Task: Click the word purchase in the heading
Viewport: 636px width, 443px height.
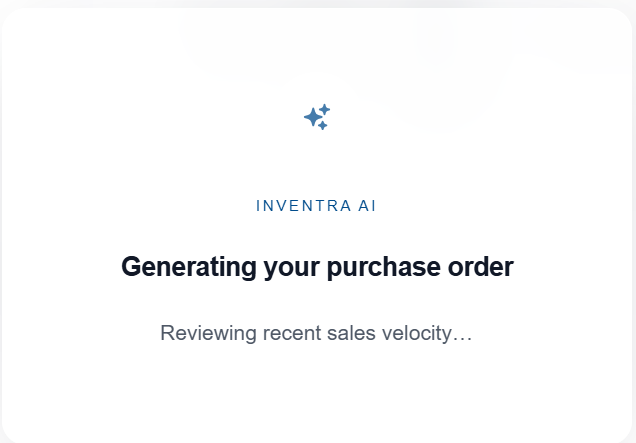Action: tap(383, 267)
